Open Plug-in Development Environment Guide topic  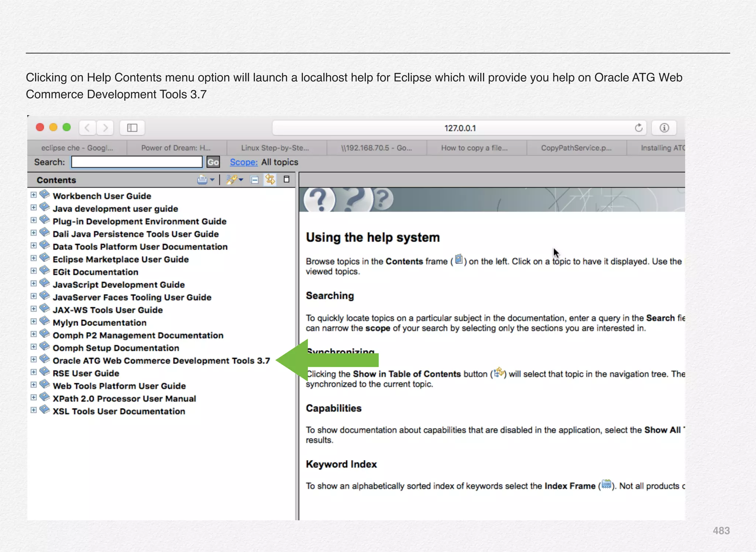pos(140,221)
